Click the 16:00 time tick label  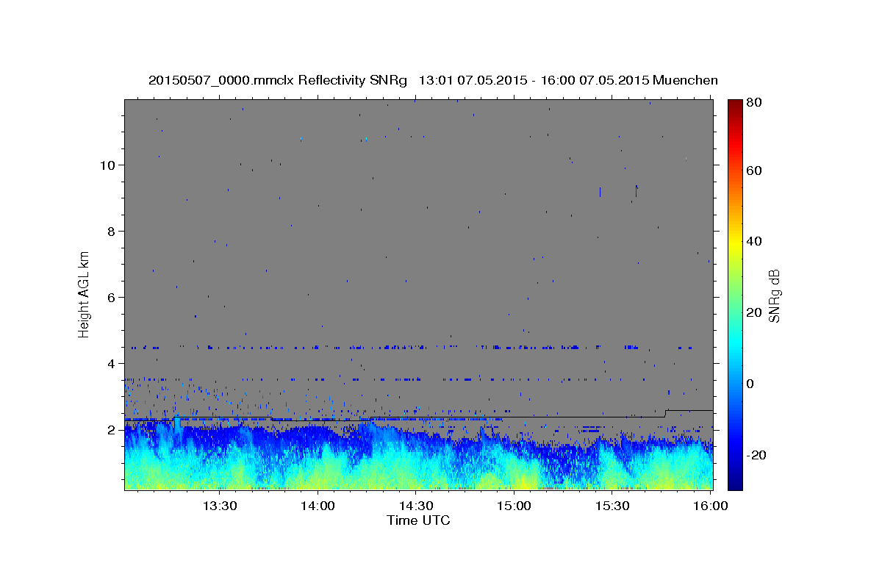[710, 506]
